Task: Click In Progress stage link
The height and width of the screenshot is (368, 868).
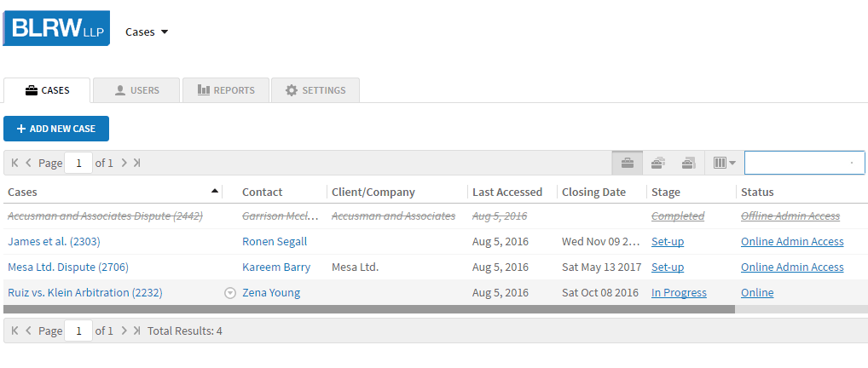Action: pos(679,292)
